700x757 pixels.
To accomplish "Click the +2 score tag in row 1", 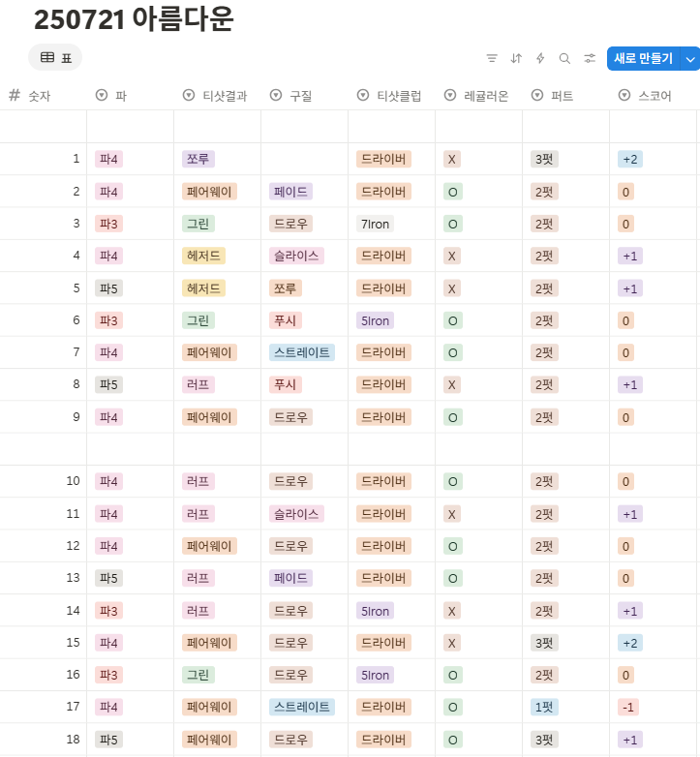I will coord(630,159).
